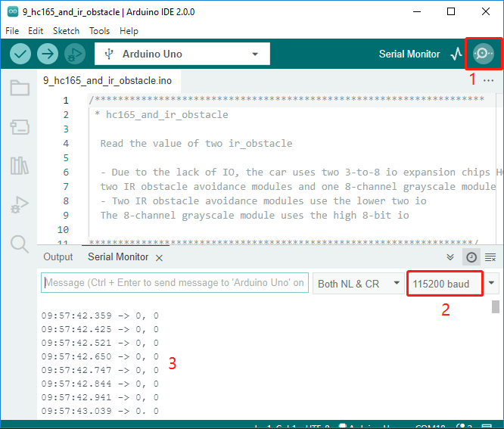Viewport: 504px width, 429px height.
Task: Open the Tools menu
Action: click(x=99, y=31)
